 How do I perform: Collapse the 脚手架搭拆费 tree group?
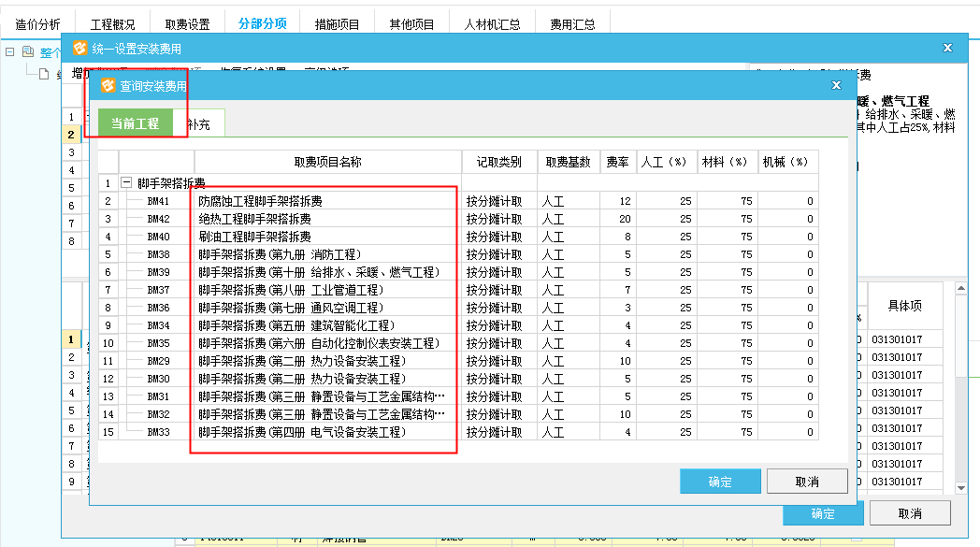coord(127,183)
